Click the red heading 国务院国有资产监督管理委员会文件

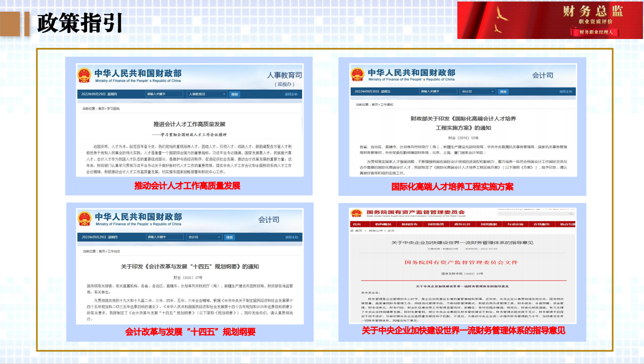pos(462,263)
